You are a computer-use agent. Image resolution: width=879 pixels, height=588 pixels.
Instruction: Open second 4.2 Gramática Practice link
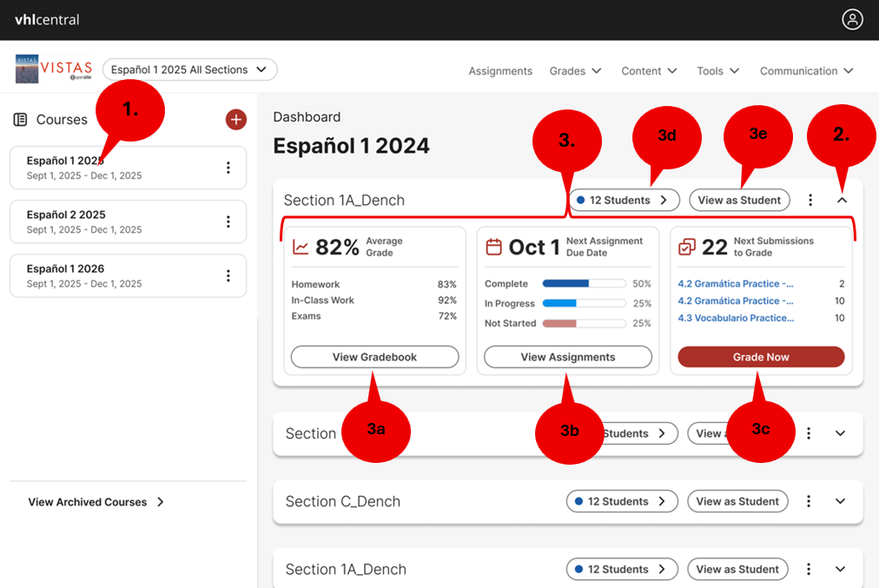[736, 301]
